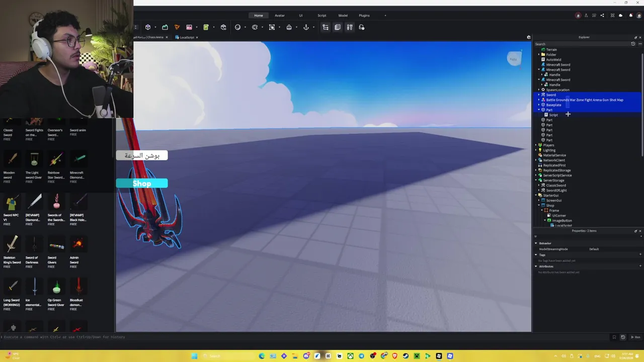Click the Import 3D model toolbar icon

223,27
